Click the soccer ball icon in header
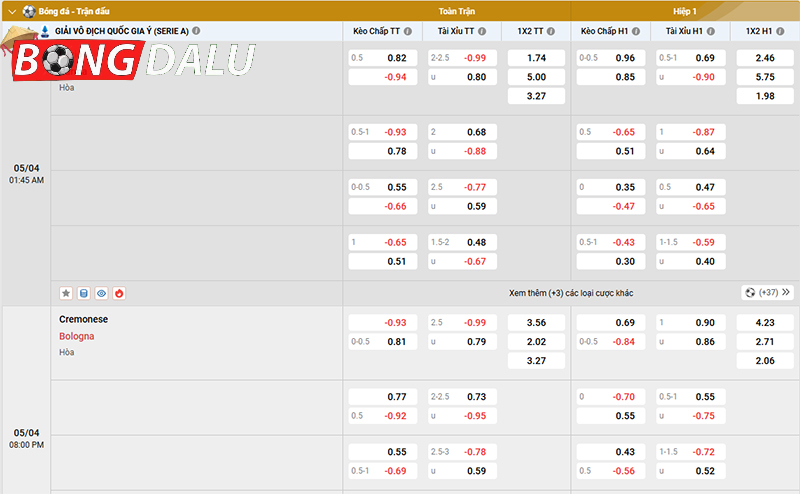 pyautogui.click(x=28, y=11)
